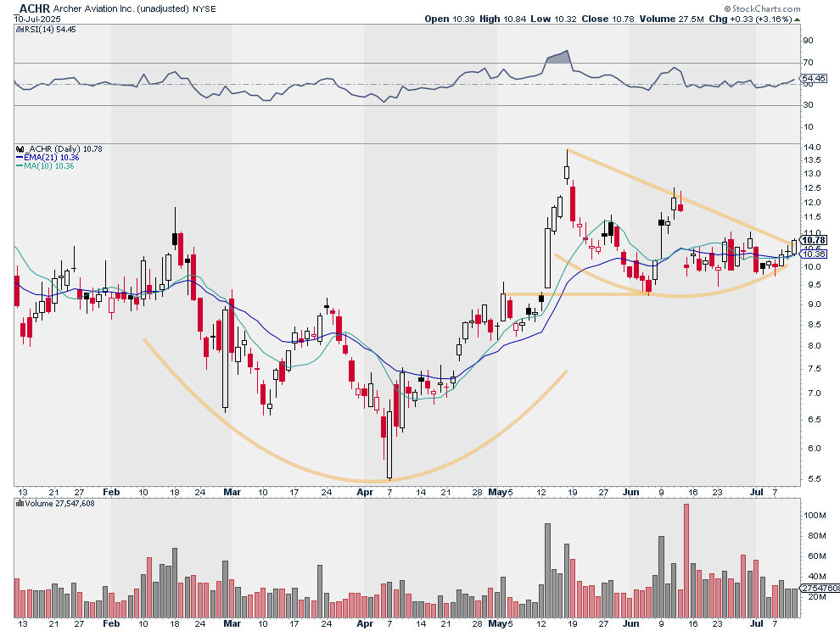The height and width of the screenshot is (631, 840).
Task: Click the 70 overbought level on RSI axis
Action: [808, 63]
